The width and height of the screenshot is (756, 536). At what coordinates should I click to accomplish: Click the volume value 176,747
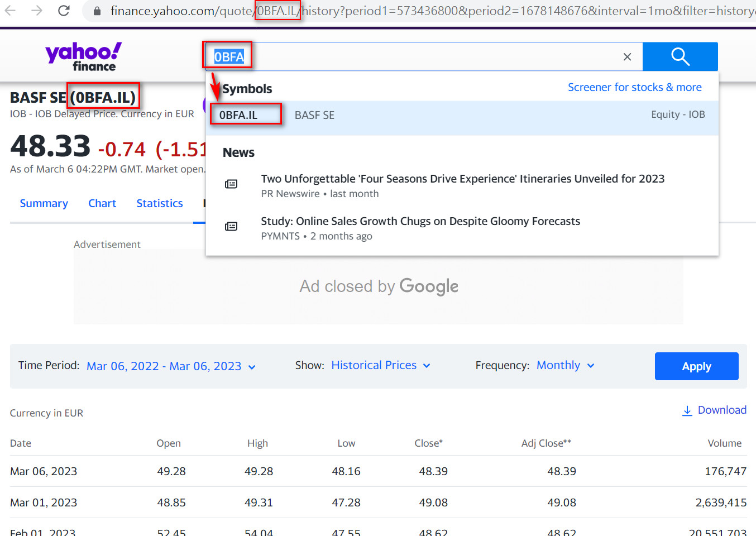pyautogui.click(x=726, y=471)
